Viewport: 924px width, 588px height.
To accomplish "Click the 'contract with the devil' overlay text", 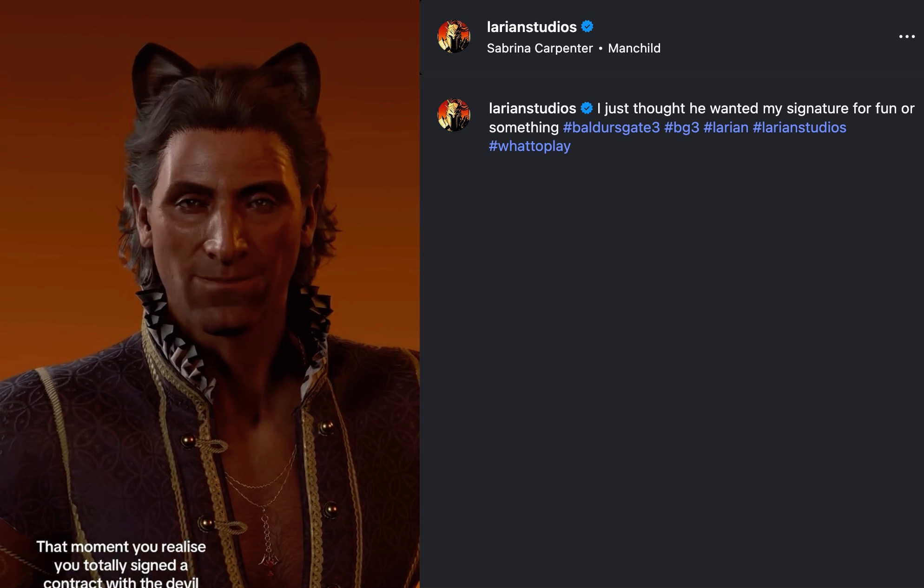I will click(x=121, y=582).
